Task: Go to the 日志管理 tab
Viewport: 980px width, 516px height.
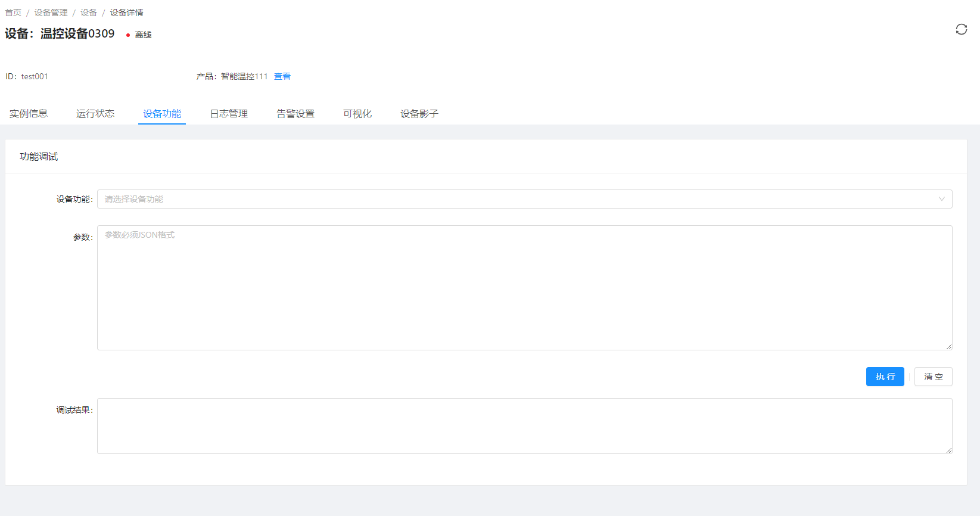Action: tap(229, 114)
